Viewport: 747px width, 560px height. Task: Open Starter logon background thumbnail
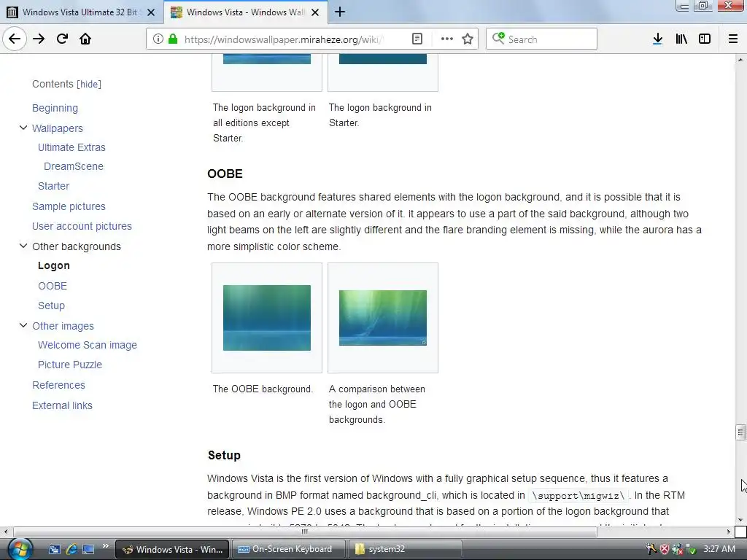point(383,59)
